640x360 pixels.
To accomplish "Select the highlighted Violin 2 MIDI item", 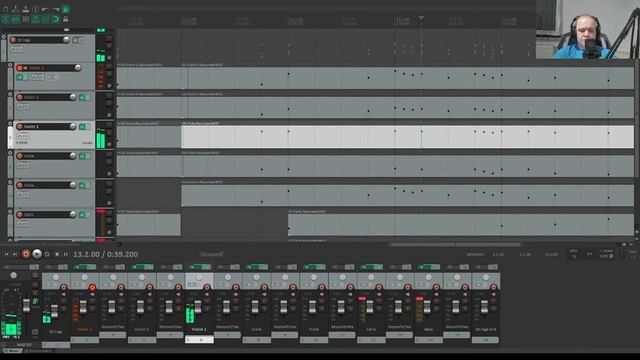I will coord(407,137).
